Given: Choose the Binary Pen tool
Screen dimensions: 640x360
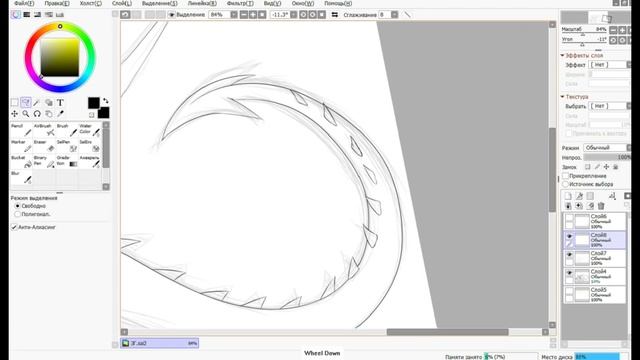Looking at the screenshot, I should 44,161.
